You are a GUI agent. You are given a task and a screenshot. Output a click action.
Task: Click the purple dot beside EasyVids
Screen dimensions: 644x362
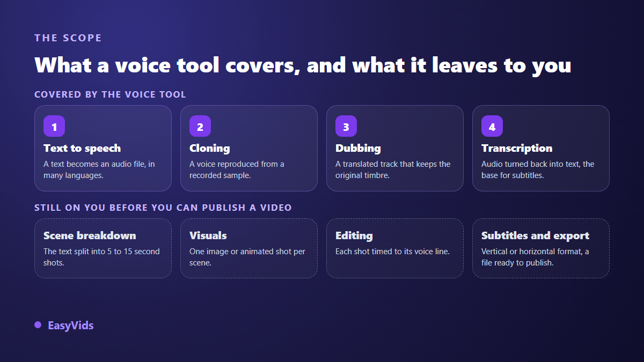click(38, 325)
